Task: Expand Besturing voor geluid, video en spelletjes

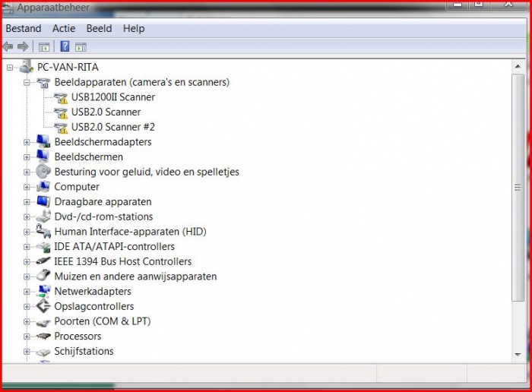Action: (x=27, y=172)
